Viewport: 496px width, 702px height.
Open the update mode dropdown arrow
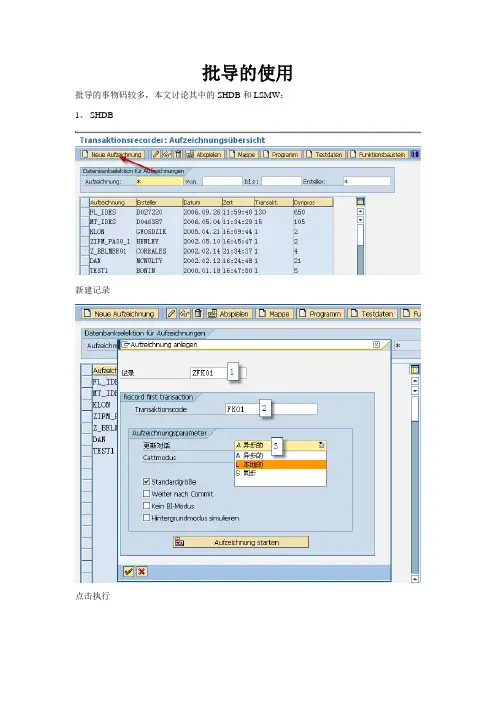point(321,445)
